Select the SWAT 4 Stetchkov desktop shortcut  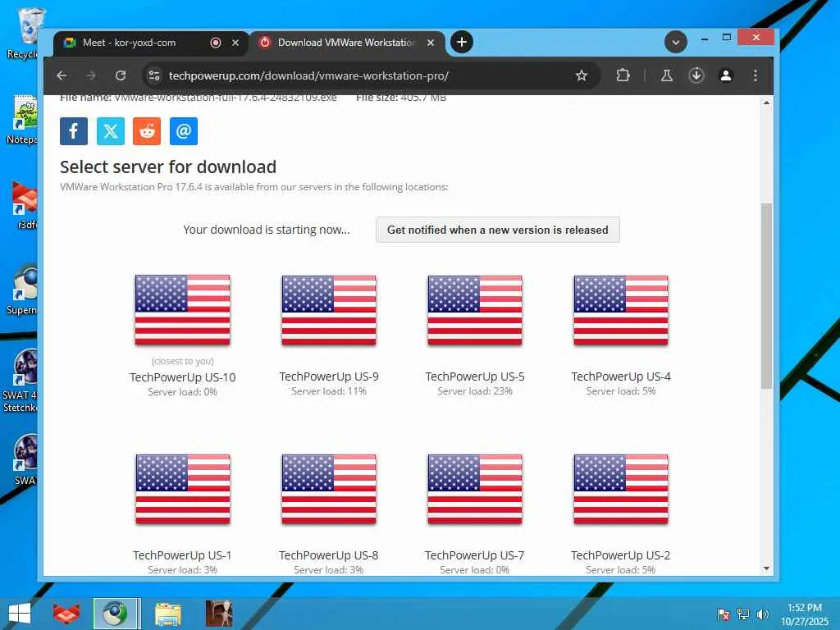[x=21, y=381]
